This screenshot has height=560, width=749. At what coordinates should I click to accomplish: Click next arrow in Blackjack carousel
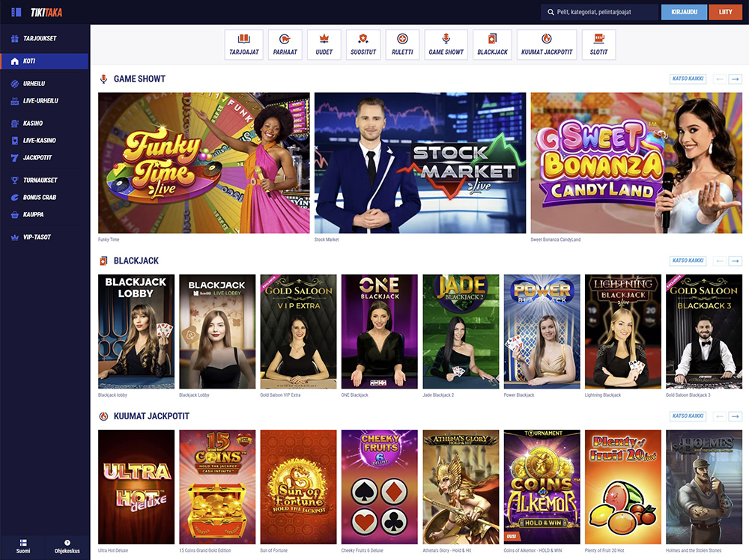pos(736,261)
